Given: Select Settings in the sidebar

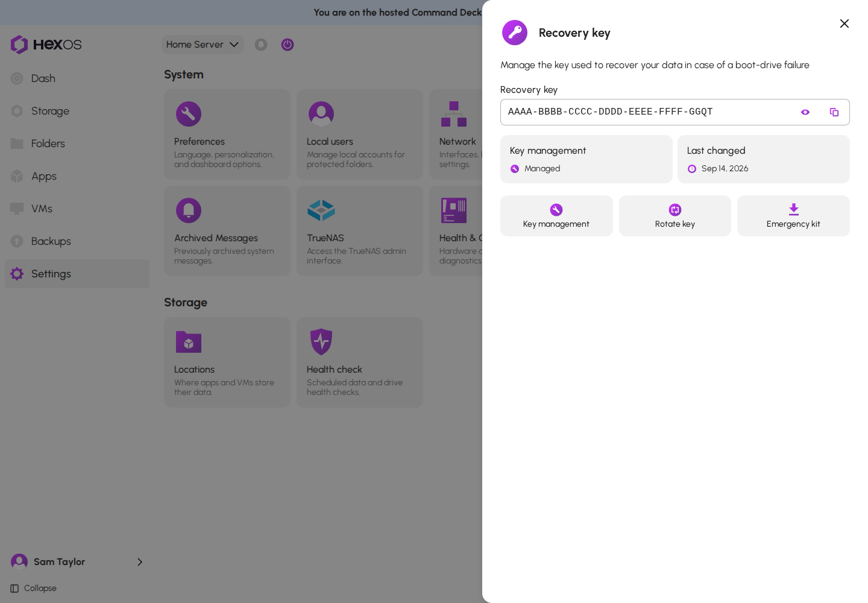Looking at the screenshot, I should pos(77,274).
